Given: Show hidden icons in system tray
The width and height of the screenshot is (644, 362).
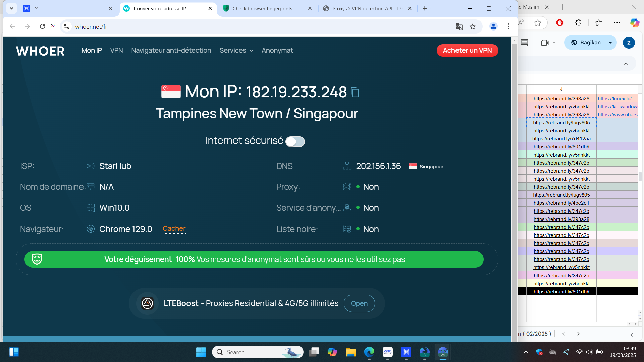Looking at the screenshot, I should (526, 352).
